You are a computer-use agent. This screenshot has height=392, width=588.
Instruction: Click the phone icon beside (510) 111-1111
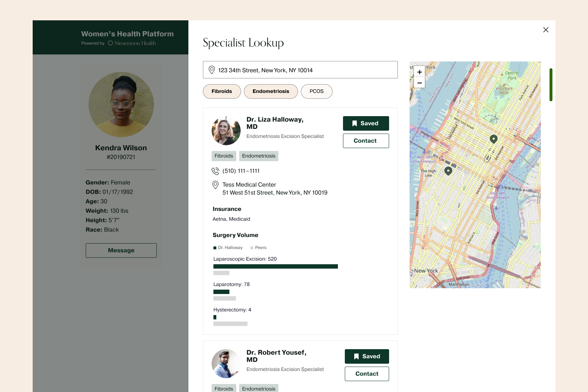[x=215, y=171]
